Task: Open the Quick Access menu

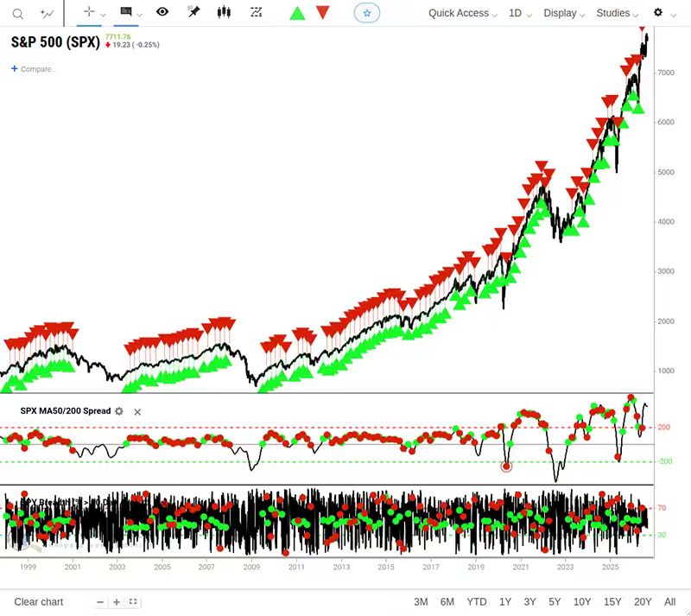Action: [x=463, y=13]
